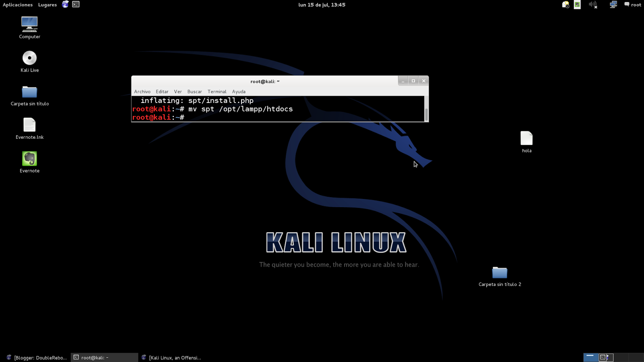Click the terminal vertical scrollbar
This screenshot has width=644, height=362.
[x=426, y=109]
